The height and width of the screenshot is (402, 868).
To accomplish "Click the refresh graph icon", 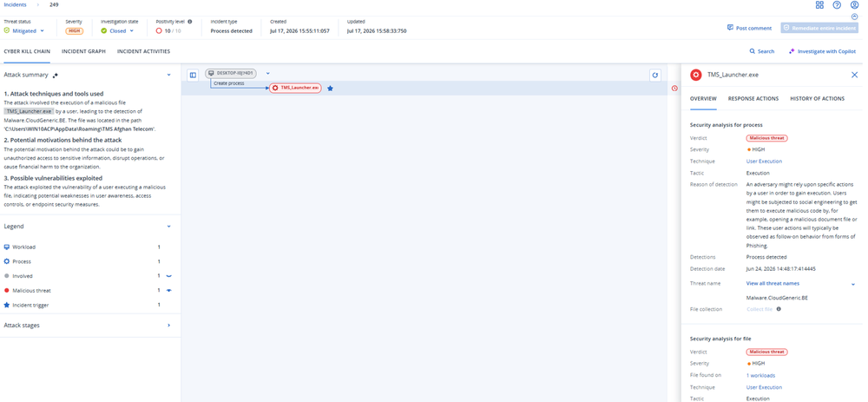I will coord(654,75).
